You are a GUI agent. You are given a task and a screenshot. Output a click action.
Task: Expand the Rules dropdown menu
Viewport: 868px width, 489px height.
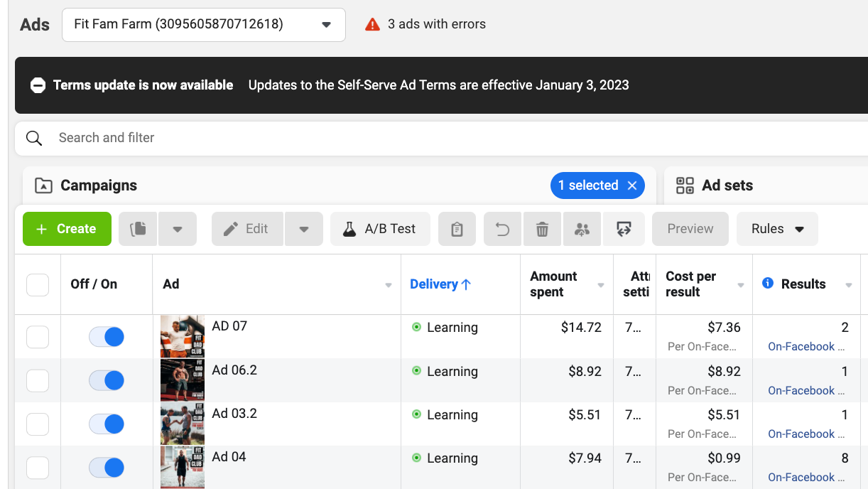777,229
